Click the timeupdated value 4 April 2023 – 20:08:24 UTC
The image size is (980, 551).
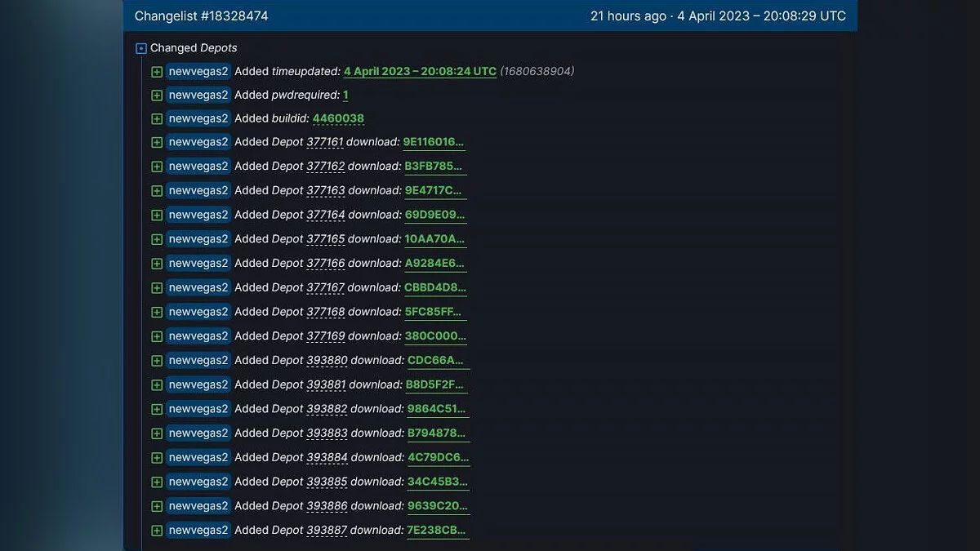point(420,71)
